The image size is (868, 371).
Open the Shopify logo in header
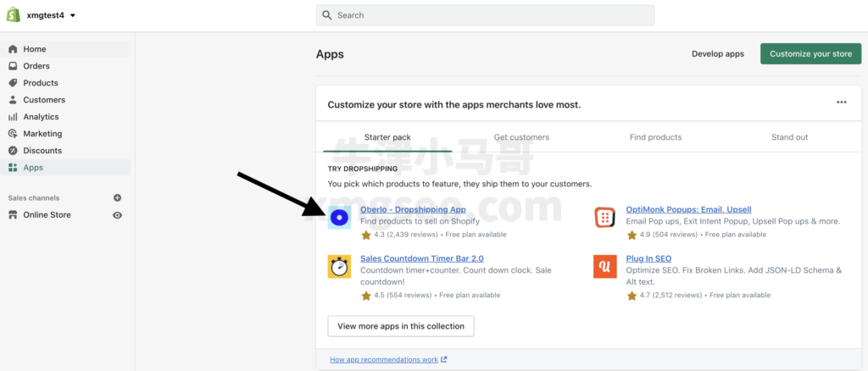14,15
